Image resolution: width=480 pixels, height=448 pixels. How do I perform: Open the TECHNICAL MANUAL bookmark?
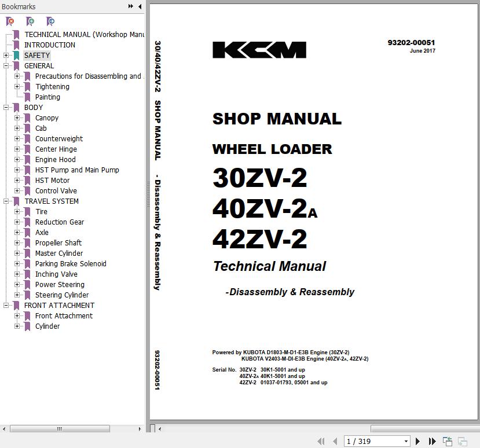pyautogui.click(x=84, y=35)
